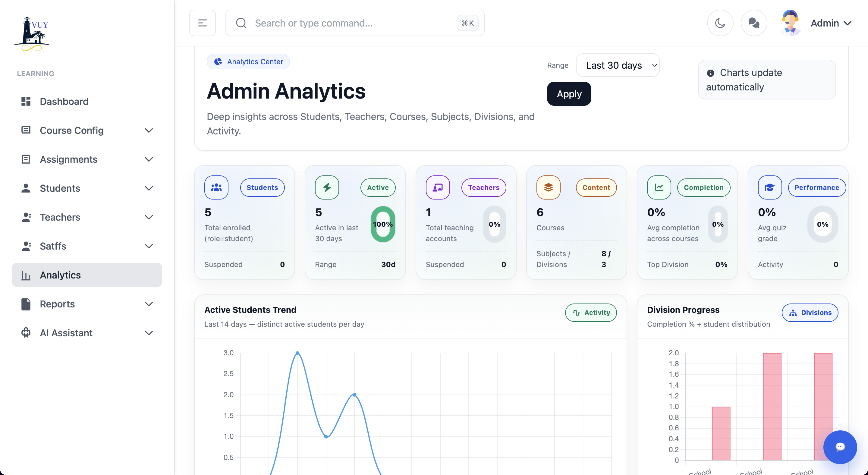Screen dimensions: 868x475
Task: Click the 100% active progress ring
Action: coord(383,224)
